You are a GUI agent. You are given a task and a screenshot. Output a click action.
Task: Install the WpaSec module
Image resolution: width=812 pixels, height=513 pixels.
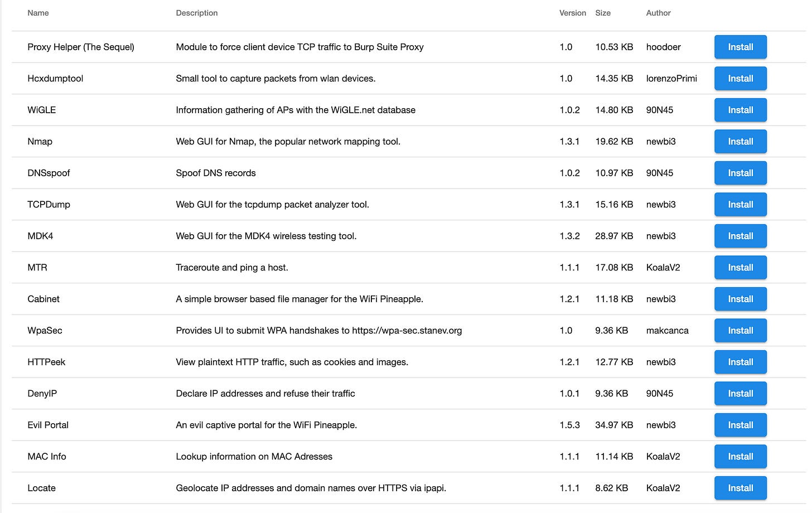click(x=740, y=330)
